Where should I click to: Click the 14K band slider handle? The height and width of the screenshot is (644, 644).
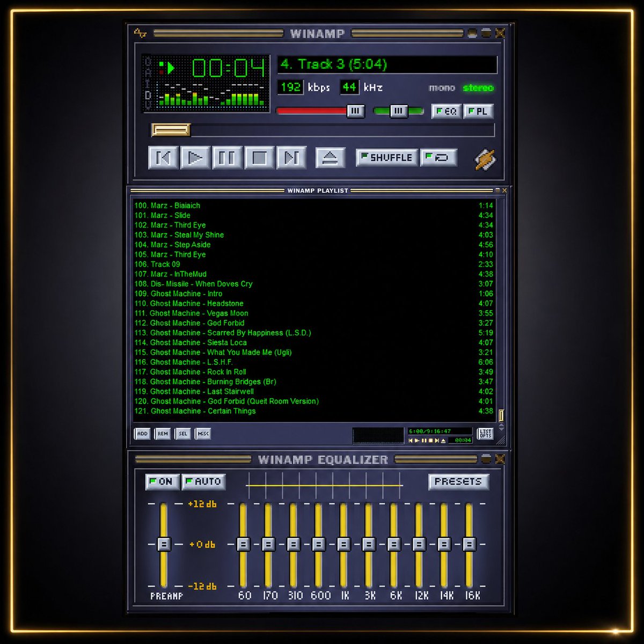[x=444, y=544]
